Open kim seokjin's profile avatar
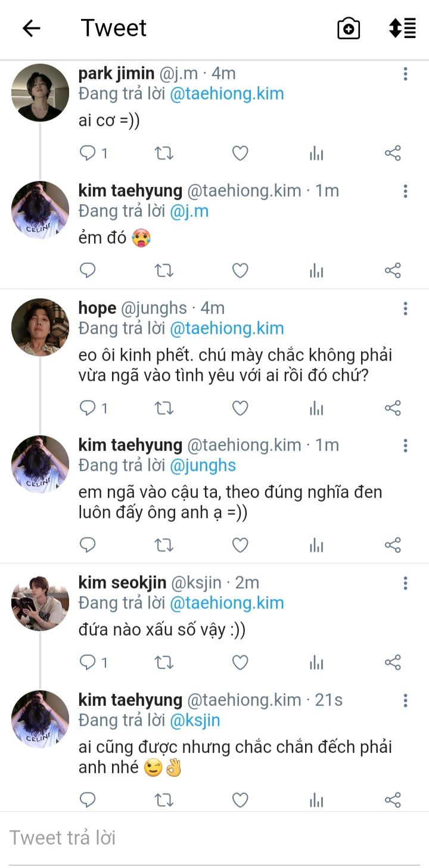 pos(41,602)
